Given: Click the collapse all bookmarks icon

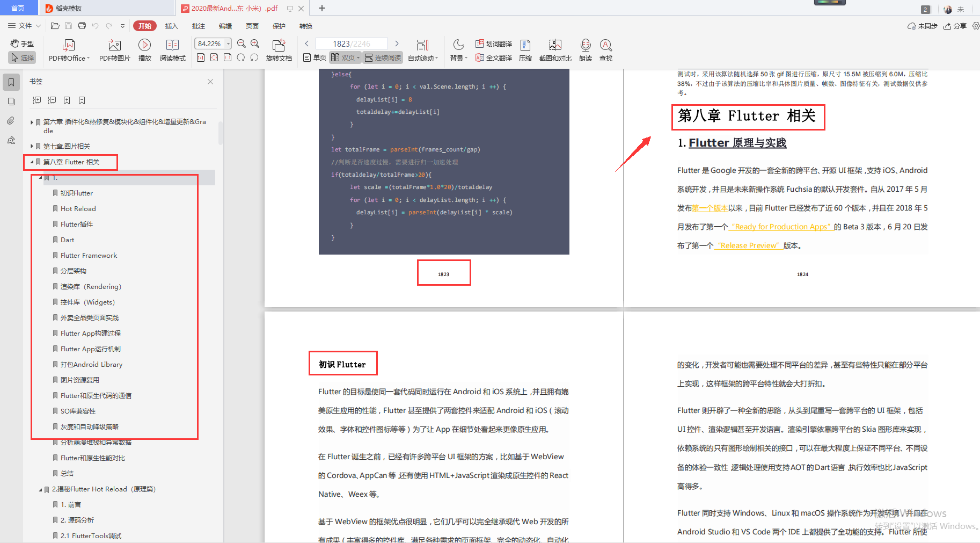Looking at the screenshot, I should tap(52, 100).
